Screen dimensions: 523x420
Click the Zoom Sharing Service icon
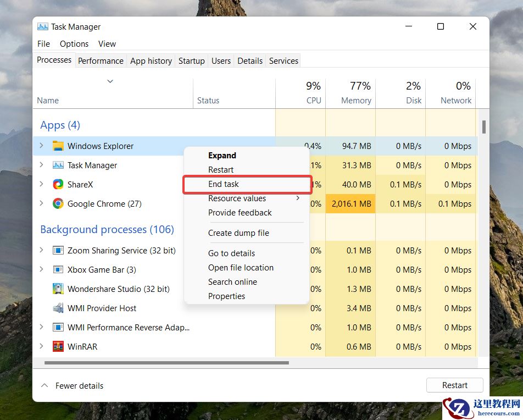(58, 250)
